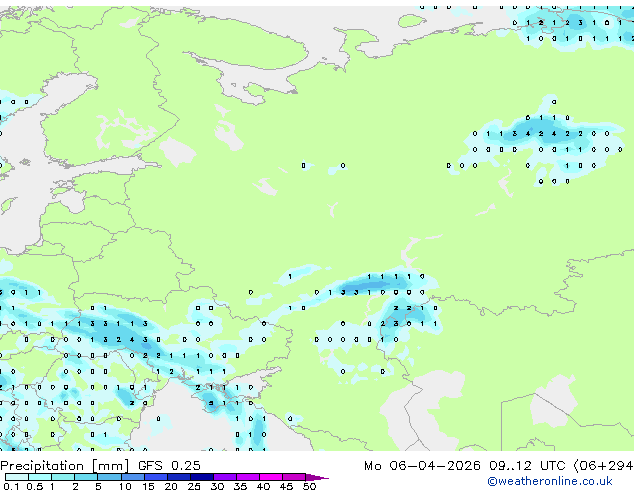Image resolution: width=634 pixels, height=490 pixels.
Task: Open the weatheronline.co.uk copyright link
Action: coord(550,481)
